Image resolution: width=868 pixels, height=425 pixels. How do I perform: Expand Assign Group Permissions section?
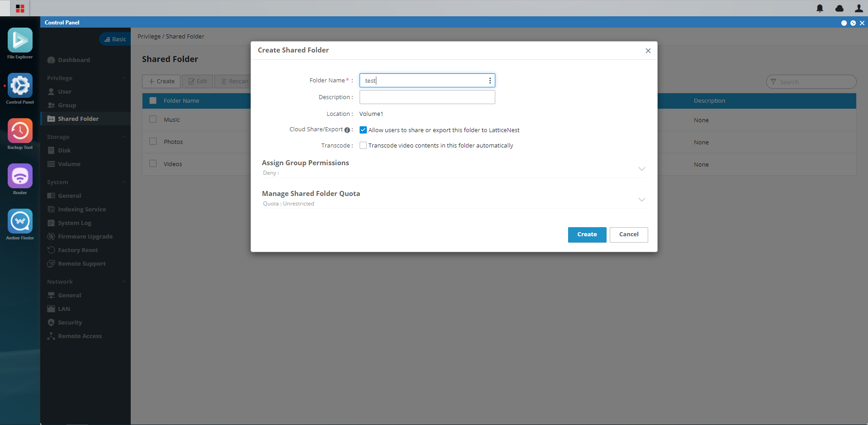pos(641,169)
